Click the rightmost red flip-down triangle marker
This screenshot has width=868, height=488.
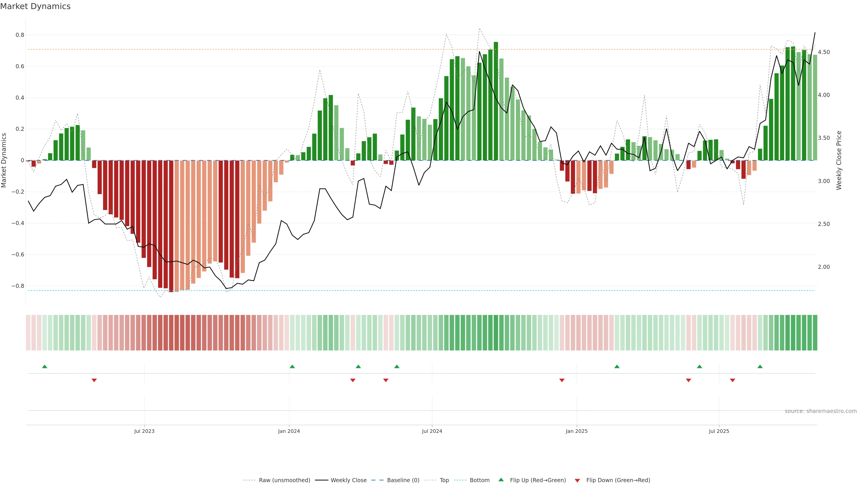point(733,380)
